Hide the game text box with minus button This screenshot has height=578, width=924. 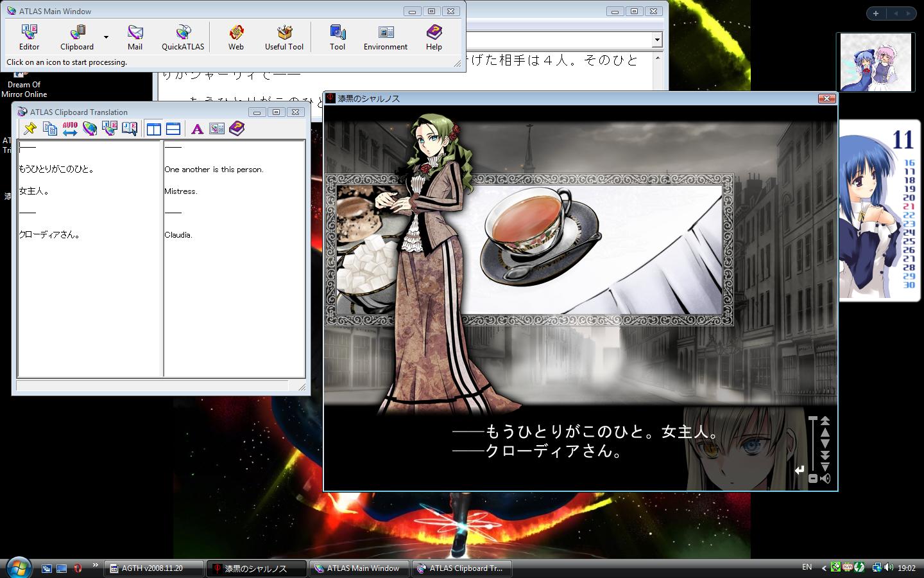pos(813,478)
